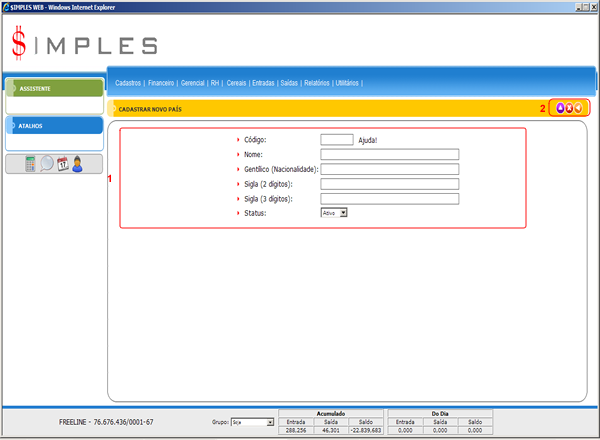
Task: Open the Status dropdown
Action: [x=333, y=212]
